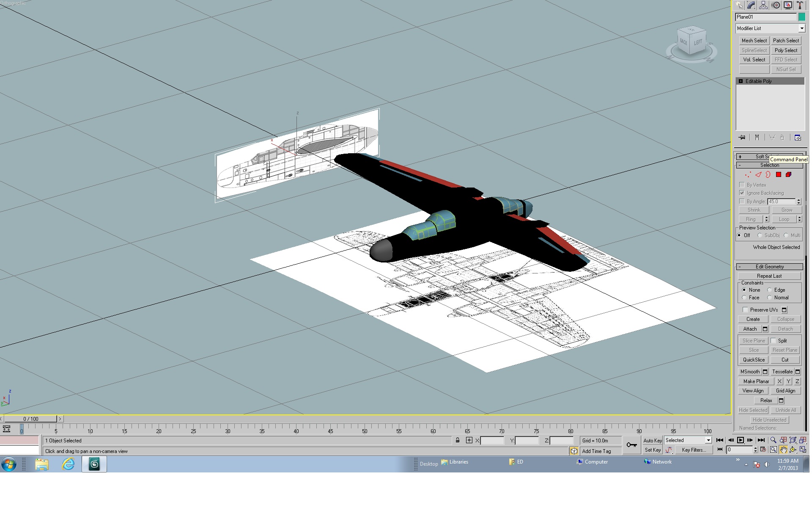Enable the By Vertex checkbox

(x=742, y=185)
